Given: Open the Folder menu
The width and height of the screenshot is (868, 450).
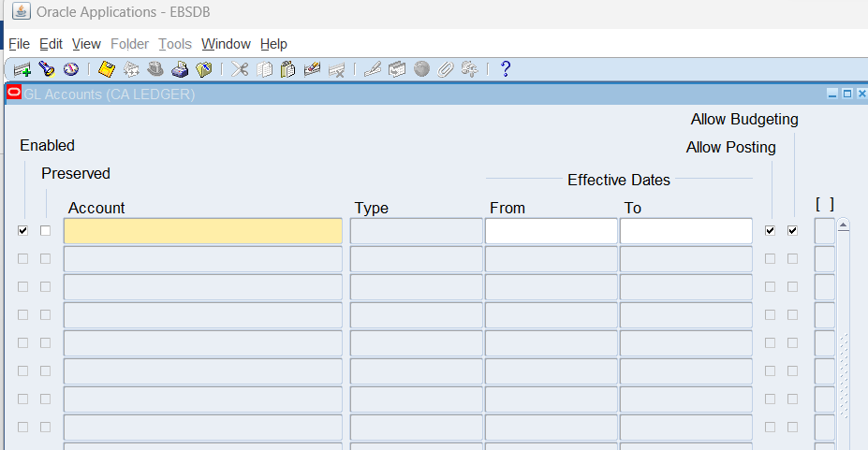Looking at the screenshot, I should pyautogui.click(x=129, y=44).
